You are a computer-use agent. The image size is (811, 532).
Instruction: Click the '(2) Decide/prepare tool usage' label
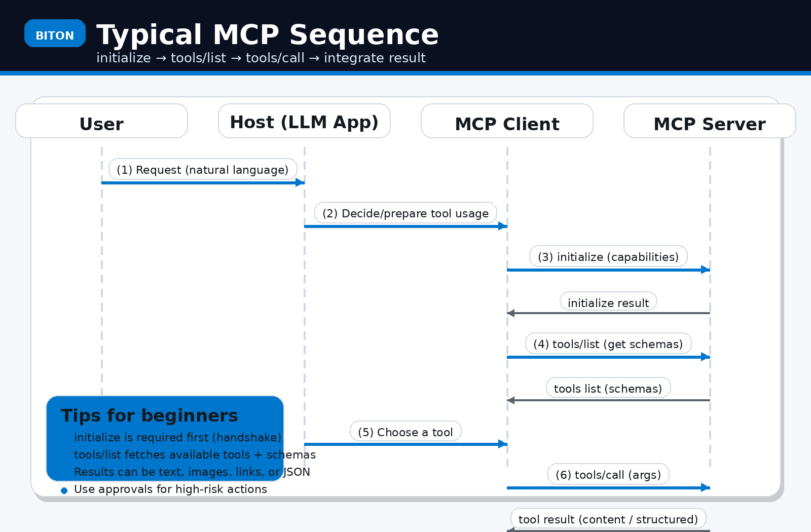pyautogui.click(x=405, y=213)
